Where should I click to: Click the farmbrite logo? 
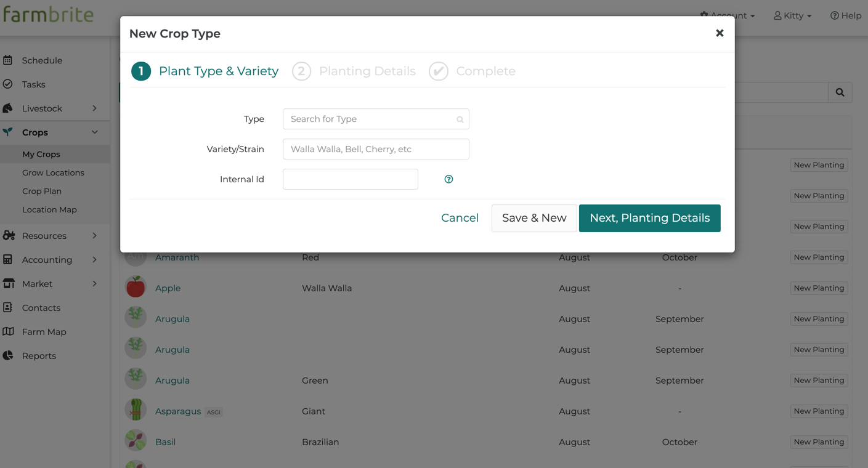[x=48, y=14]
